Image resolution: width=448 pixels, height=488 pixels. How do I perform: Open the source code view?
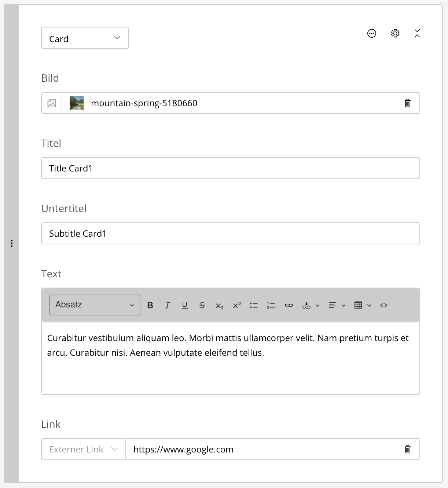(384, 305)
